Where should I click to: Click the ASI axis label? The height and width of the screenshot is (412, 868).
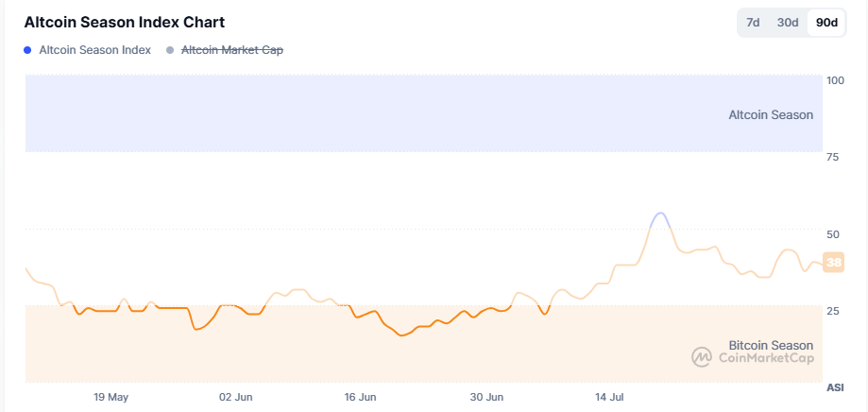point(835,387)
